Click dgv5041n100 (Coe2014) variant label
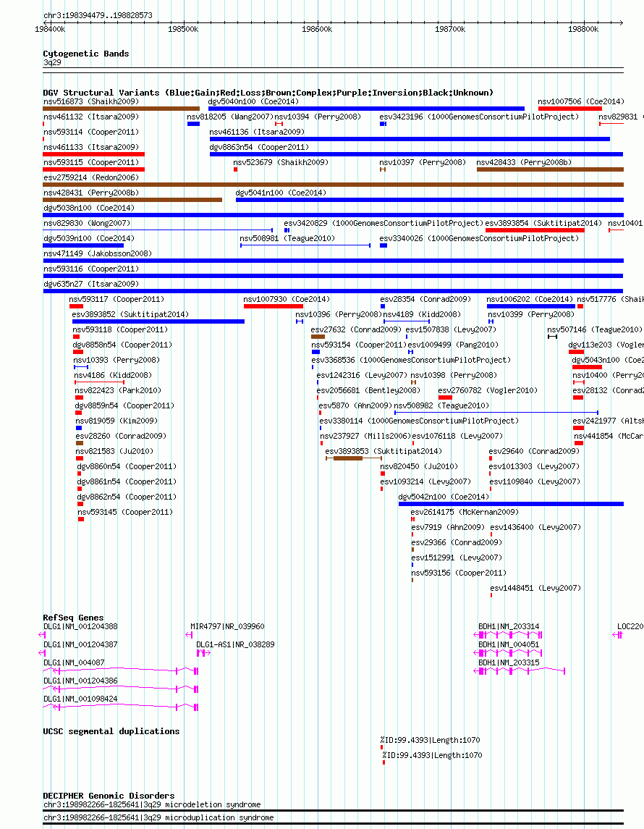Image resolution: width=644 pixels, height=829 pixels. pyautogui.click(x=281, y=193)
